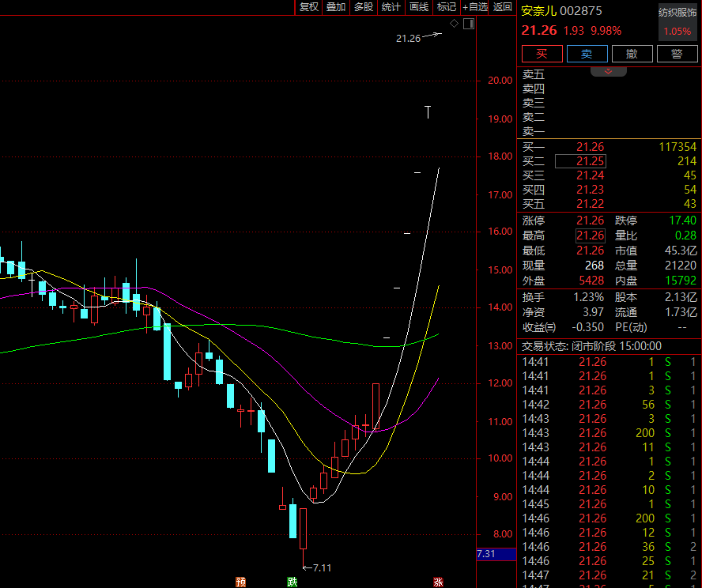The width and height of the screenshot is (702, 588).
Task: Open the 纺织服饰 sector box
Action: pos(677,21)
